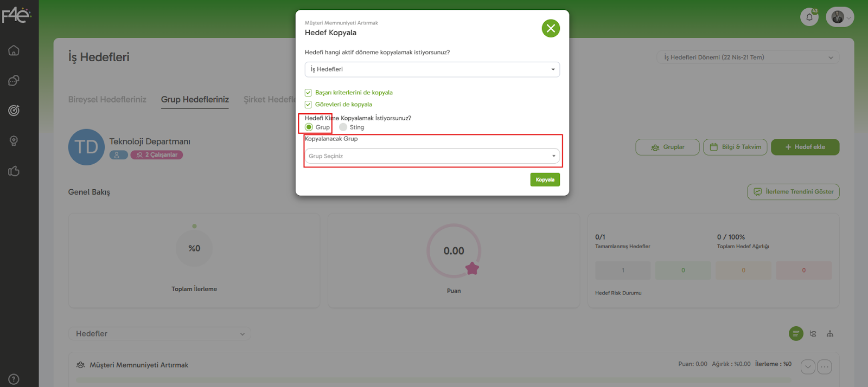
Task: Open the home icon in sidebar
Action: 14,50
